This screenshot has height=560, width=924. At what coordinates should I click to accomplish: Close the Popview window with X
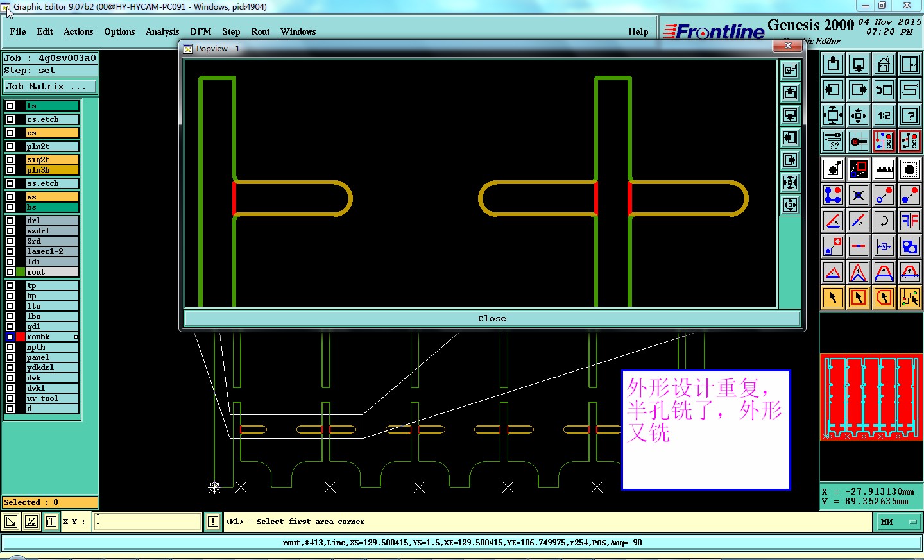coord(788,46)
